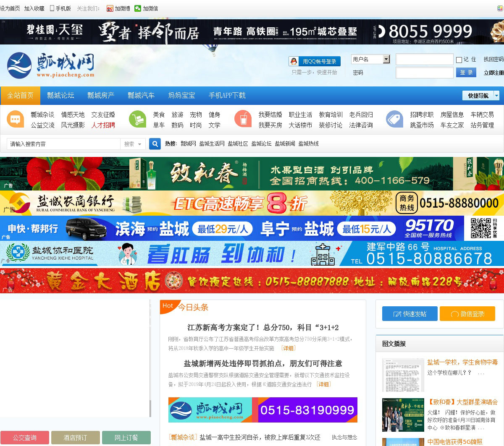Click the blue magnifier search icon

click(x=155, y=144)
